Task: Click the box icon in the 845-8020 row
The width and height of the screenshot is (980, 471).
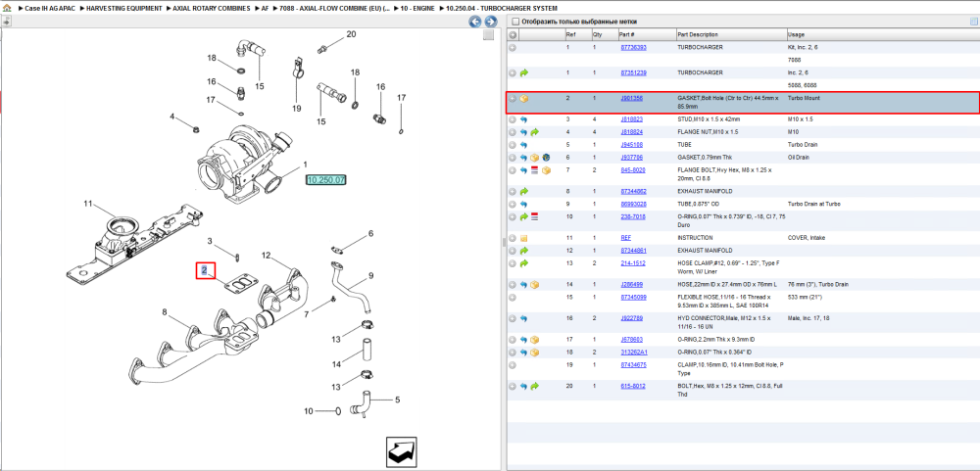Action: pyautogui.click(x=546, y=170)
